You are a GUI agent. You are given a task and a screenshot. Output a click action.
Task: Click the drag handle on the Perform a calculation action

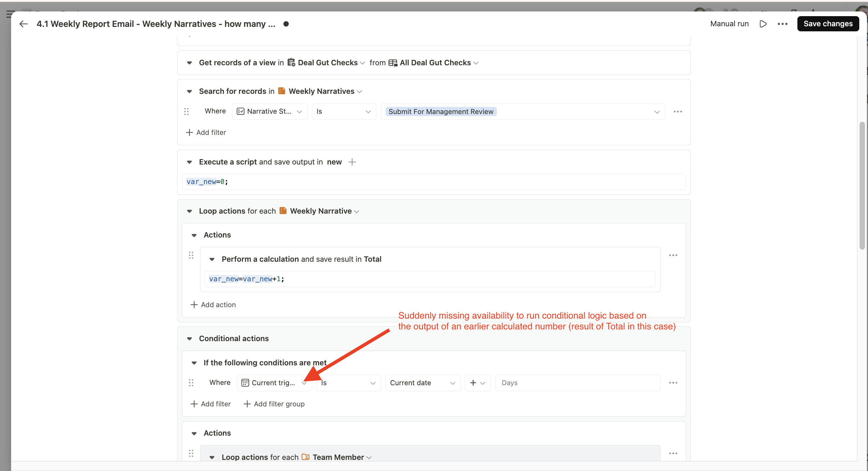pos(191,255)
